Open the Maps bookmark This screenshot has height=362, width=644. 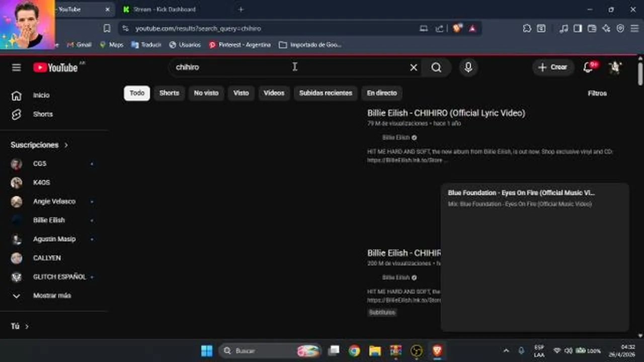(111, 45)
